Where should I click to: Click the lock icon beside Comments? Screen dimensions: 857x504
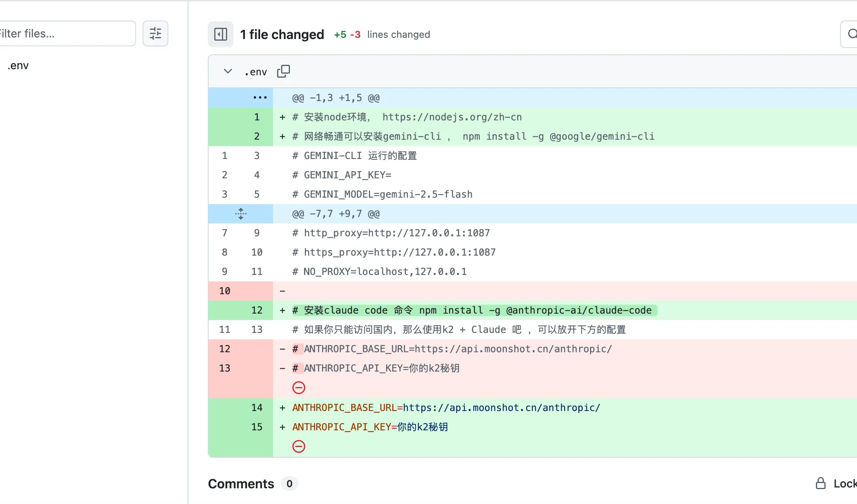[820, 483]
